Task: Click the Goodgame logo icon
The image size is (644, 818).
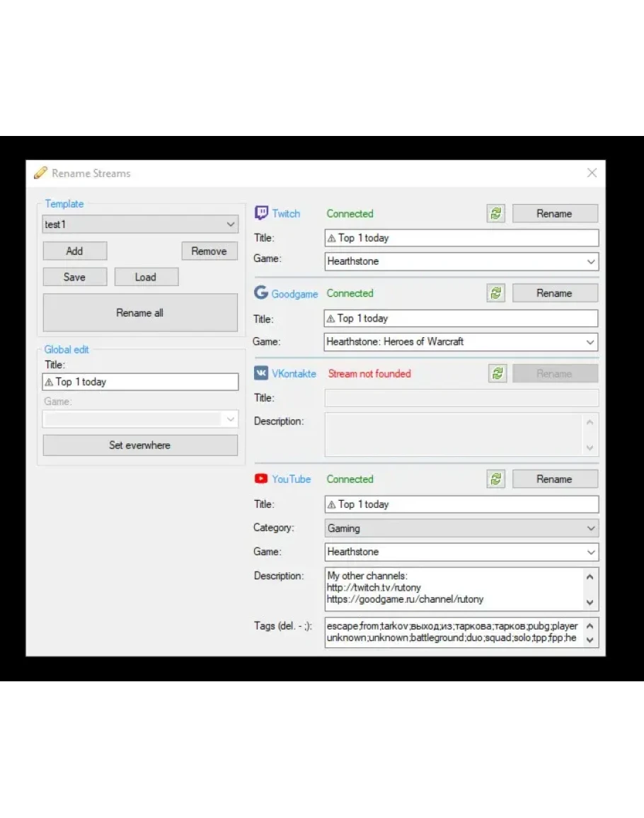Action: 261,292
